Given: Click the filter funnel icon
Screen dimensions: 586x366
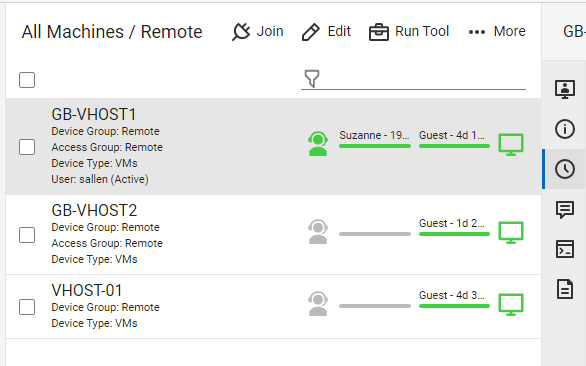Looking at the screenshot, I should point(312,79).
